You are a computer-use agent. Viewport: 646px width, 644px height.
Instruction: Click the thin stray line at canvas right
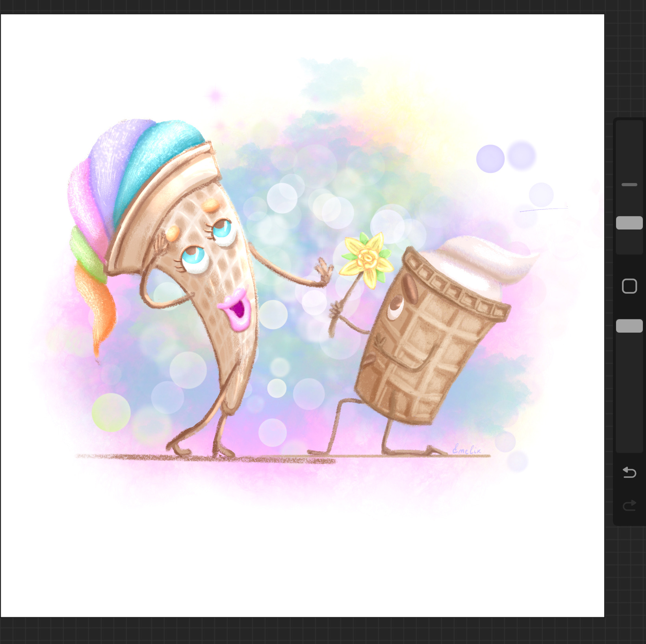pos(544,209)
